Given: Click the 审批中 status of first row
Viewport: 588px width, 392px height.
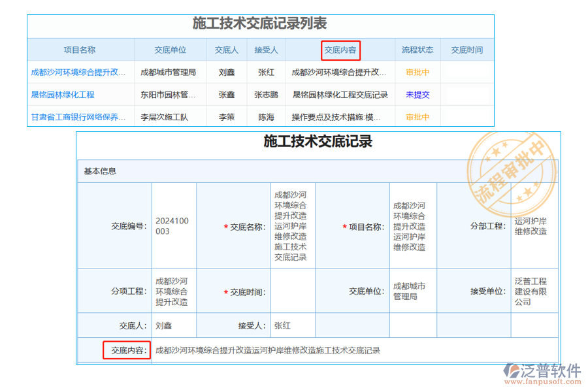Looking at the screenshot, I should pyautogui.click(x=417, y=72).
